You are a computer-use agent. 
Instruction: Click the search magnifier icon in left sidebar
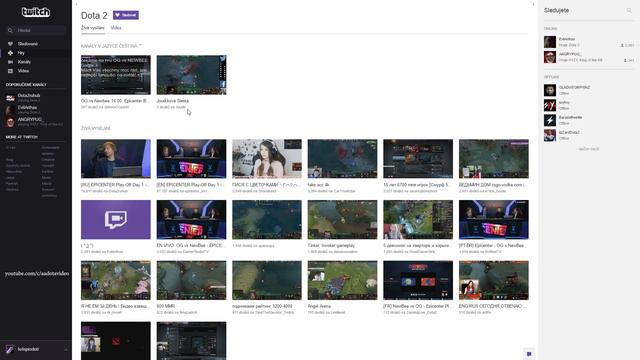point(10,31)
